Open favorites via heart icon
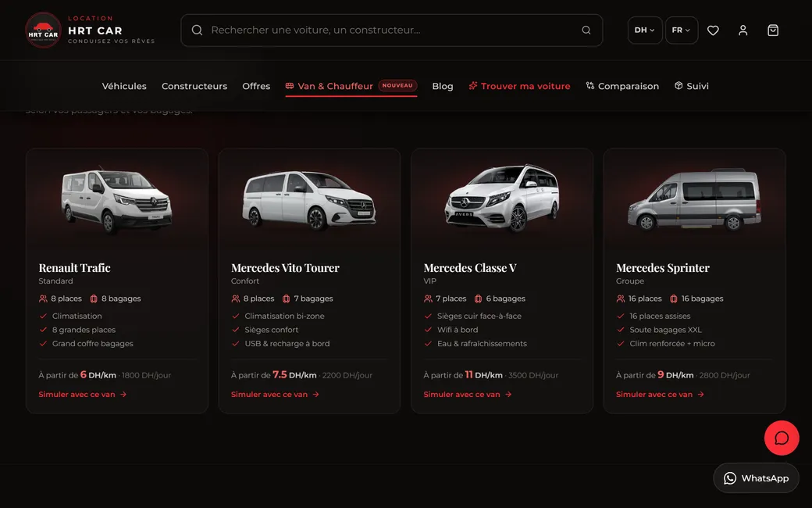The width and height of the screenshot is (812, 508). tap(713, 30)
